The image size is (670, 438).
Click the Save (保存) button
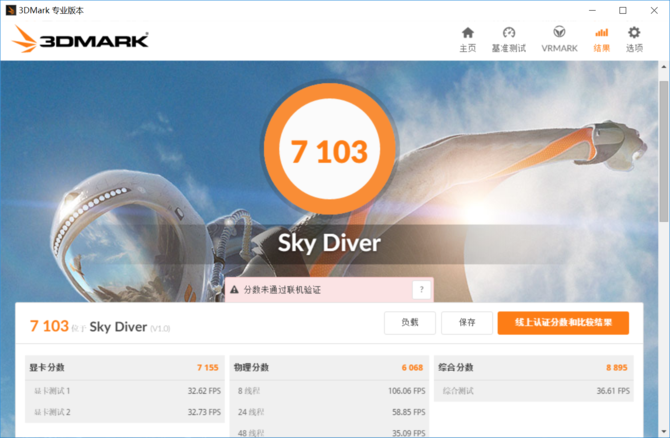[466, 323]
